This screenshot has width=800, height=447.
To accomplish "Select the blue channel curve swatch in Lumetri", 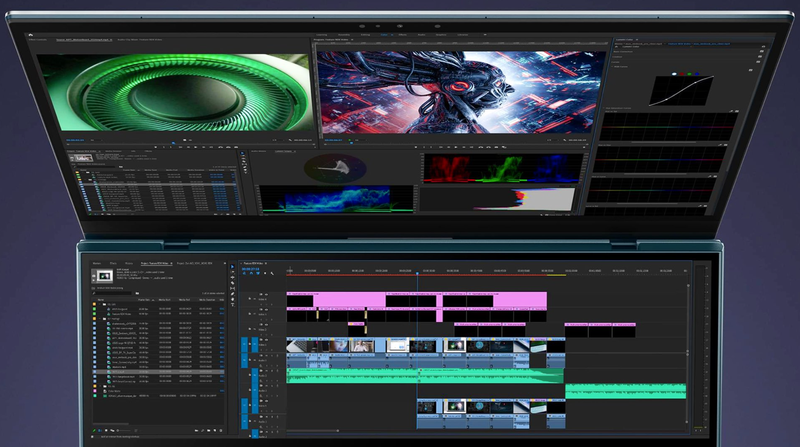I will 697,74.
